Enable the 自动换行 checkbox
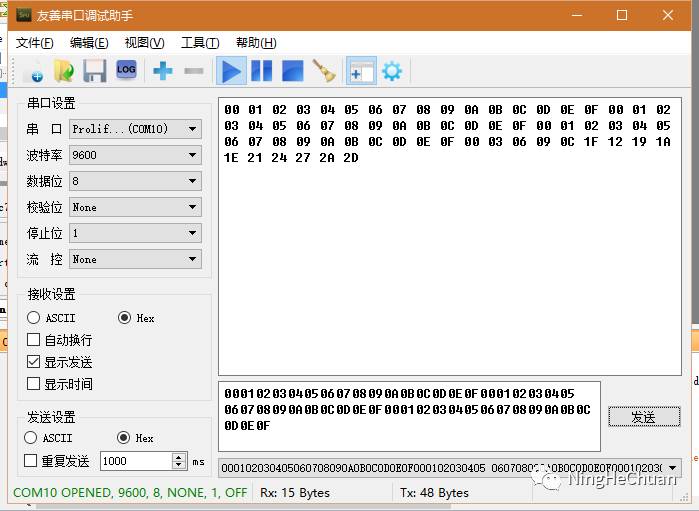The image size is (699, 511). 34,340
